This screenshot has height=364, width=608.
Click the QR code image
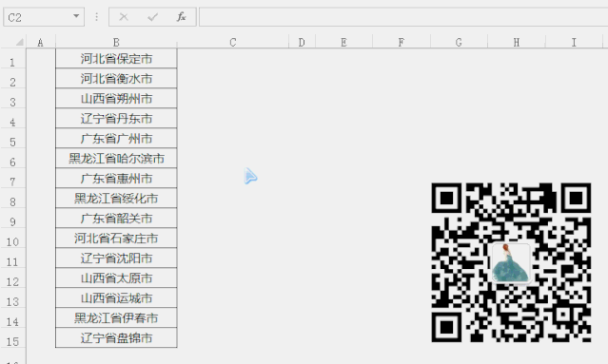(511, 262)
